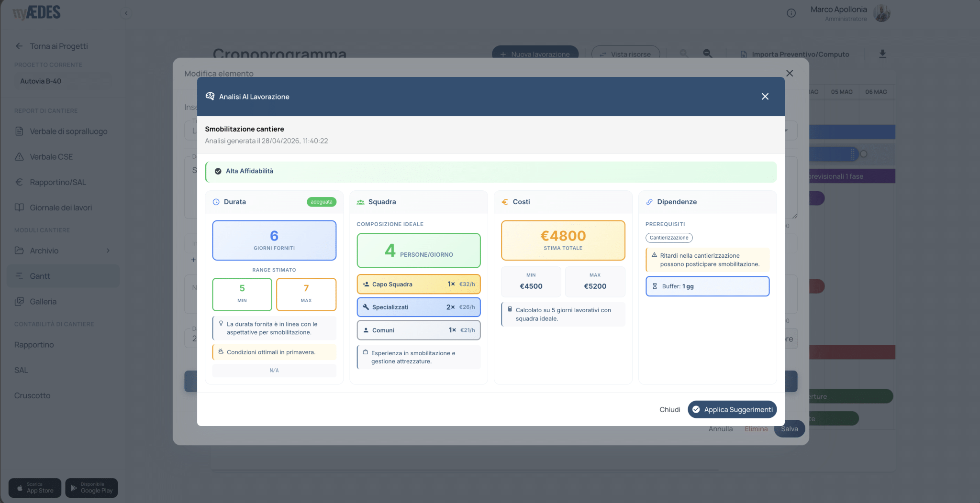Click the info icon near the user name
The width and height of the screenshot is (980, 503).
[x=791, y=13]
